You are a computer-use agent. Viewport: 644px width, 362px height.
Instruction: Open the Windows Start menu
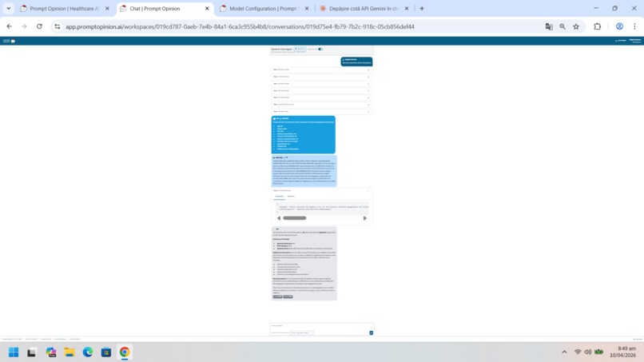point(14,352)
